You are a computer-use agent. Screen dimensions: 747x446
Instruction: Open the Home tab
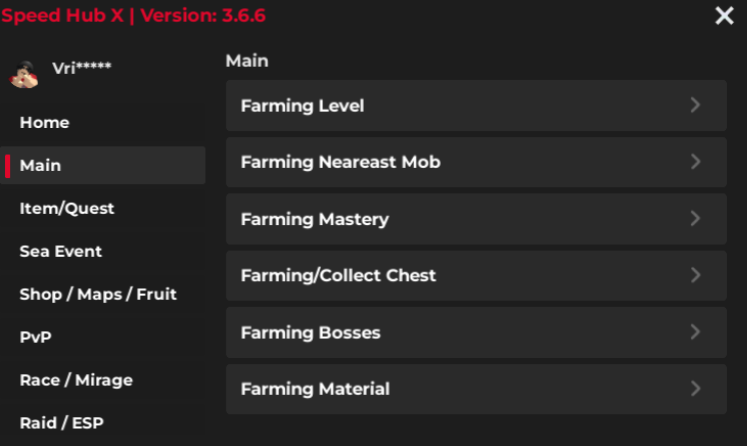(x=45, y=123)
